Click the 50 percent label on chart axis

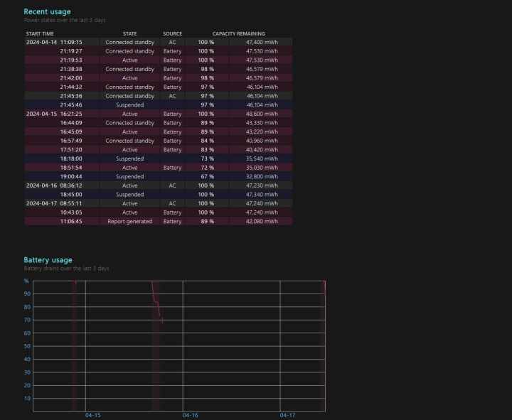pos(26,346)
